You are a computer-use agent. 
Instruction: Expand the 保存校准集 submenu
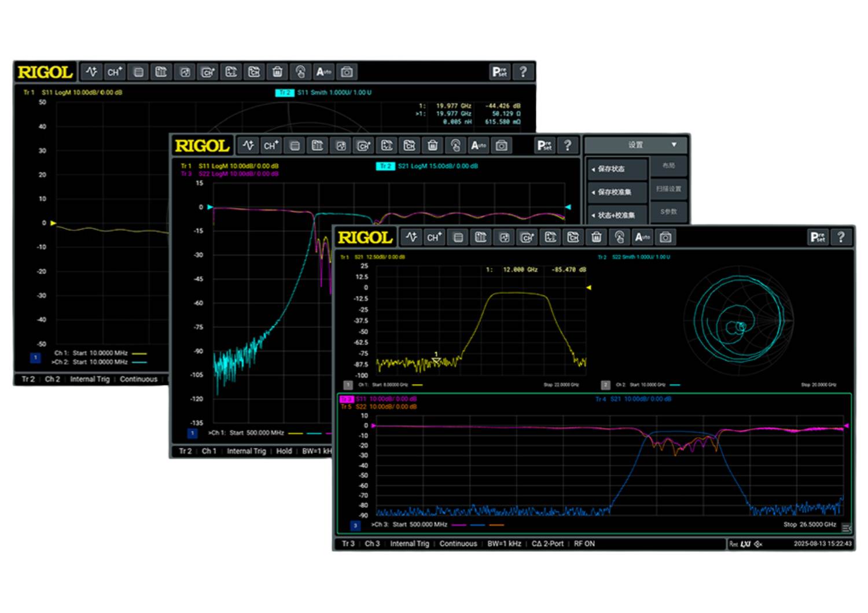[x=616, y=192]
